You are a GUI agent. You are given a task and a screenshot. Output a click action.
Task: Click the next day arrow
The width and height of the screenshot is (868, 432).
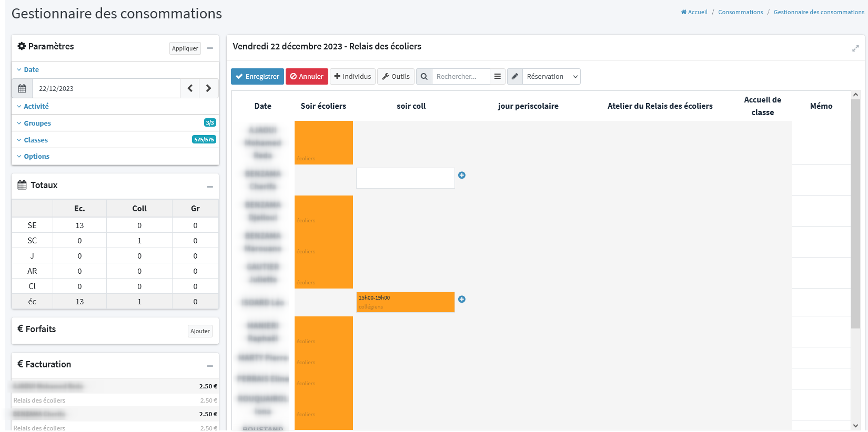point(209,88)
